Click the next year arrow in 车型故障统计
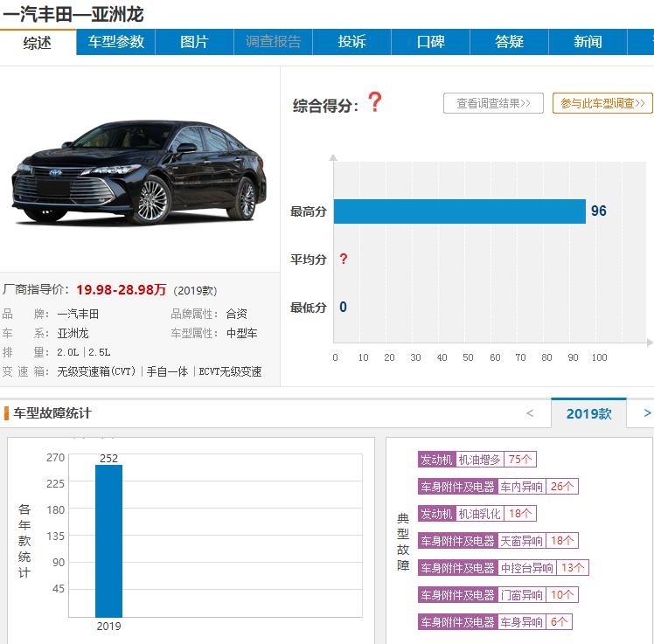The image size is (654, 644). (x=647, y=413)
